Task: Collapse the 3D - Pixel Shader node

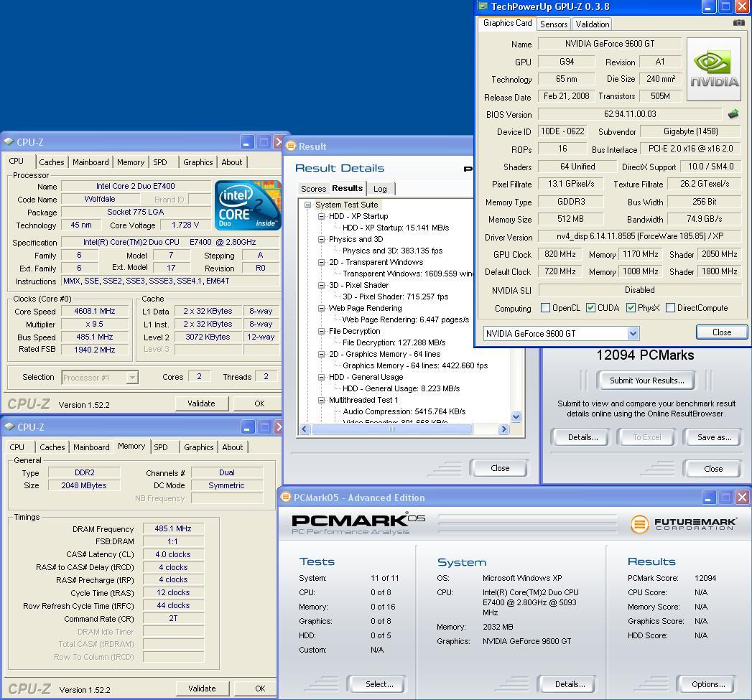Action: tap(321, 285)
